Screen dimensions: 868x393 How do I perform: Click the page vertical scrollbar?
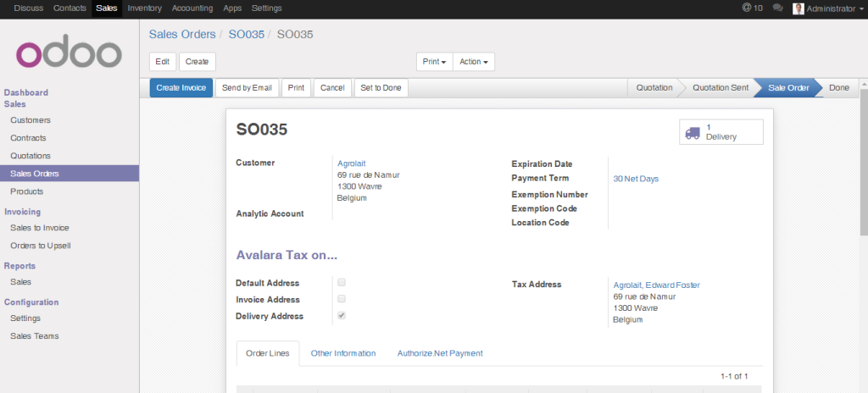(x=863, y=169)
